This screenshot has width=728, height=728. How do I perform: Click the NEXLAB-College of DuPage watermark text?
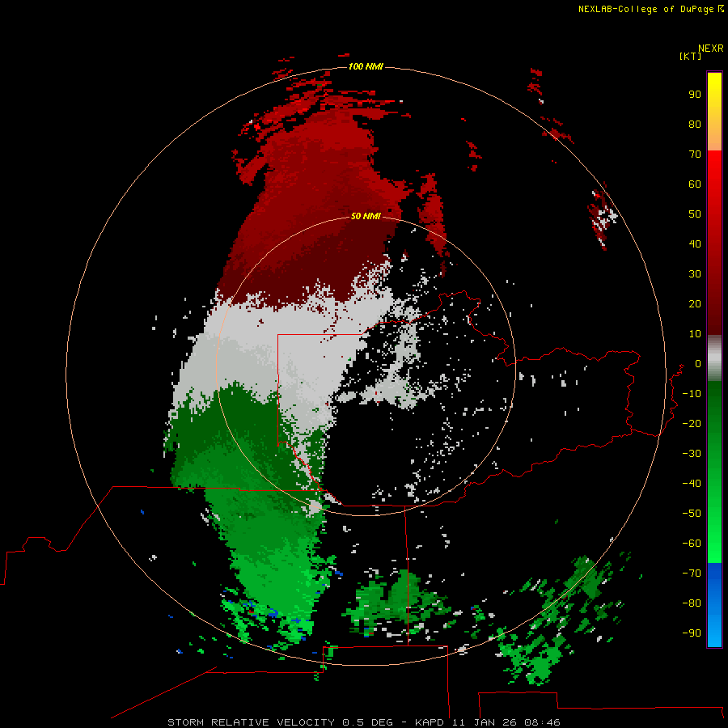click(646, 9)
